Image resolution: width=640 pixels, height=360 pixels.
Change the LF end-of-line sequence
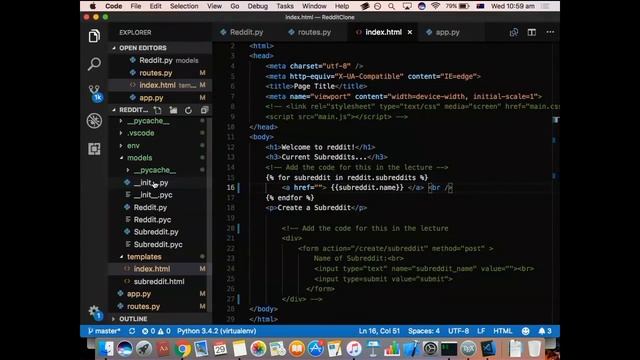point(481,331)
